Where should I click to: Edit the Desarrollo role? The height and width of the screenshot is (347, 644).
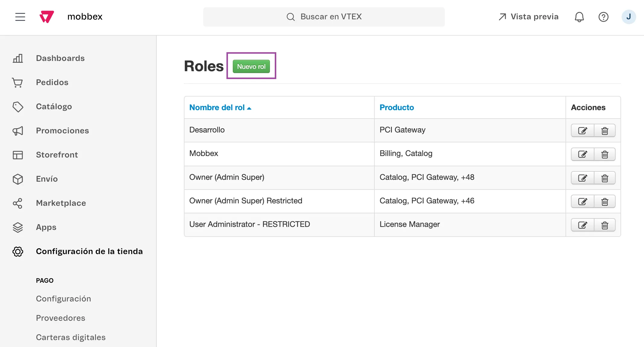click(x=582, y=131)
